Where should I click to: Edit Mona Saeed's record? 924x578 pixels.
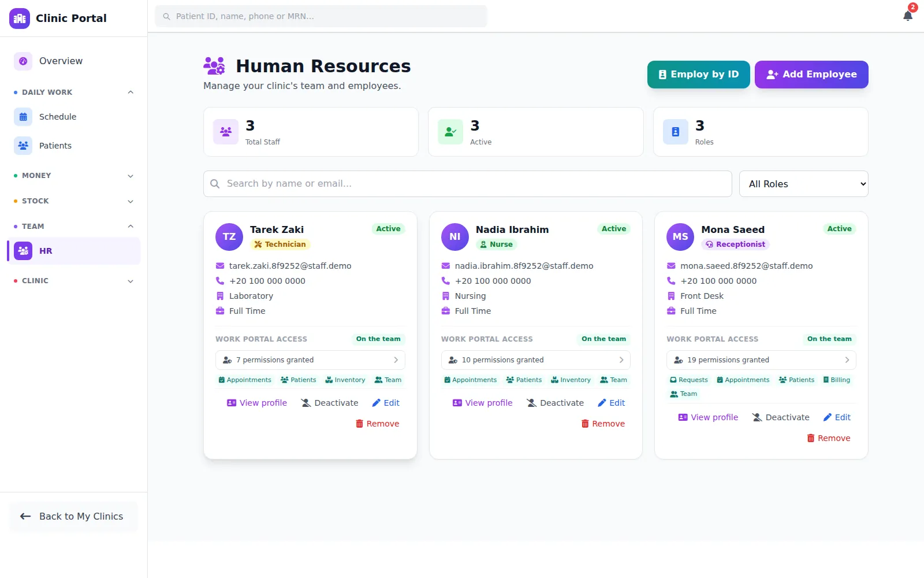click(837, 417)
